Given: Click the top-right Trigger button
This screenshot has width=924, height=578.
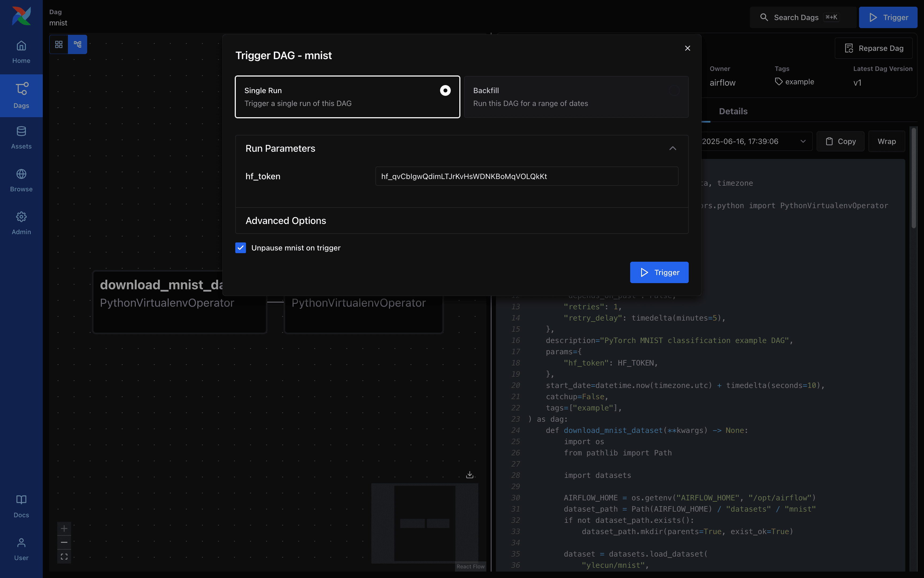Looking at the screenshot, I should coord(888,17).
